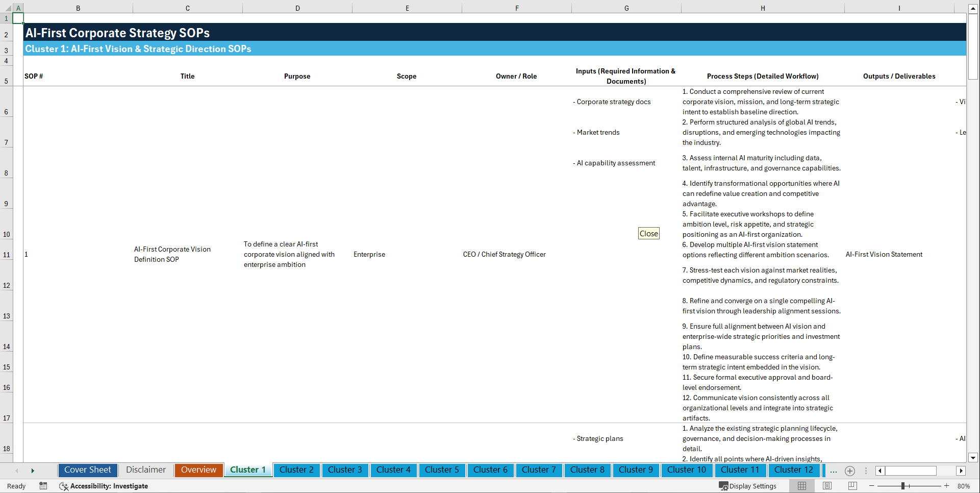Open Display Settings from the status bar
980x493 pixels.
[748, 486]
